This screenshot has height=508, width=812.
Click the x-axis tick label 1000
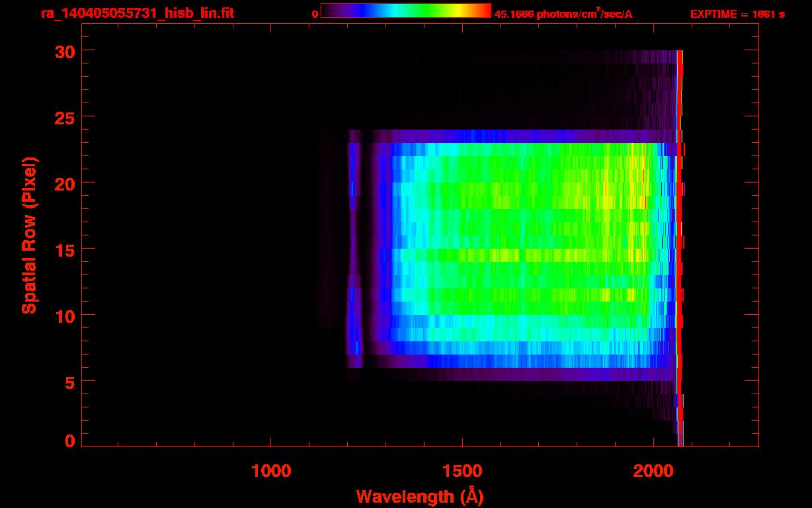click(x=271, y=471)
